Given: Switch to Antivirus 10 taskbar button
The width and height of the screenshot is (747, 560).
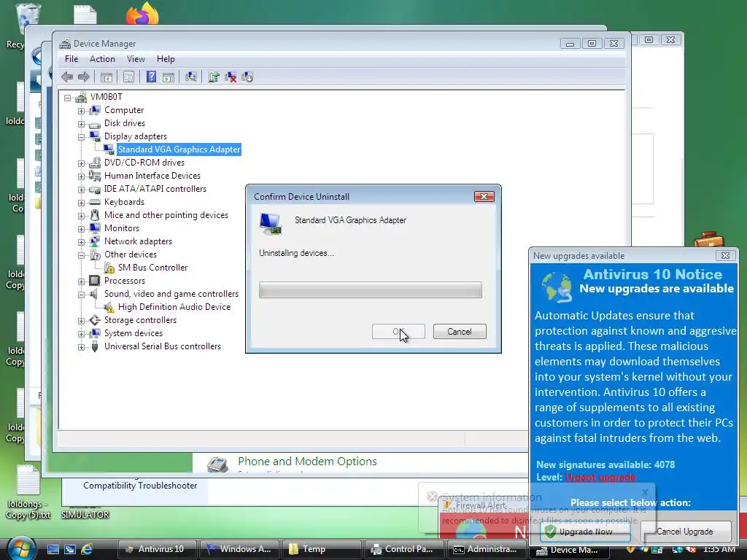Looking at the screenshot, I should point(157,549).
